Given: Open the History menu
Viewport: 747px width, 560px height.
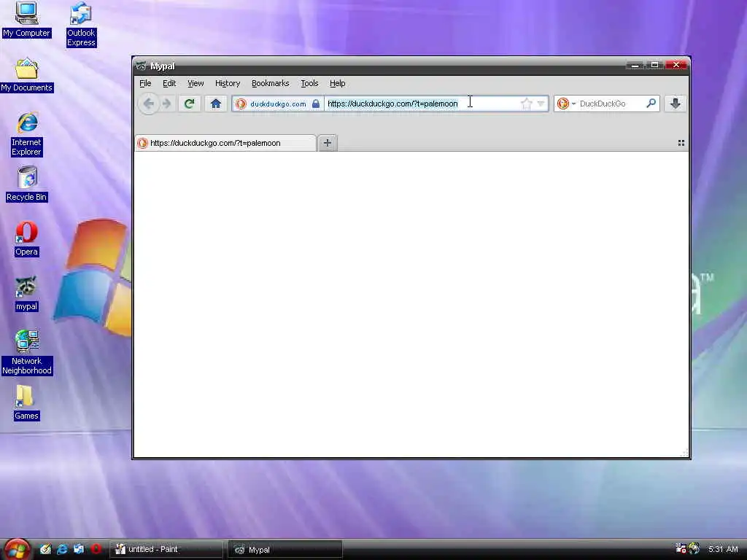Looking at the screenshot, I should coord(228,83).
